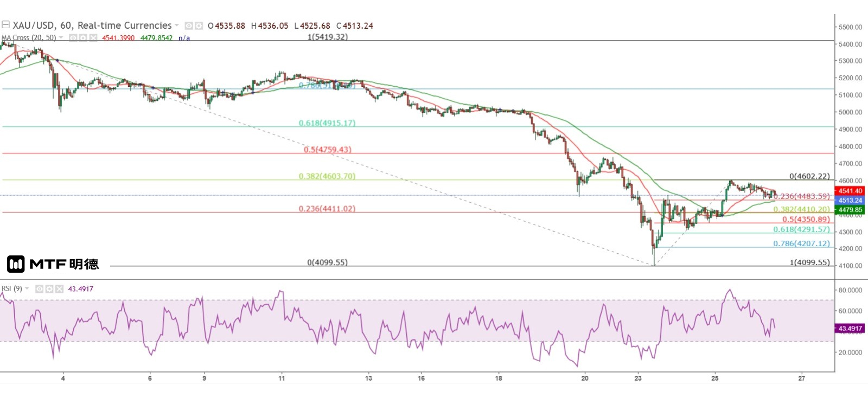Viewport: 868px width, 398px height.
Task: Open the RSI indicator settings gear
Action: 49,289
